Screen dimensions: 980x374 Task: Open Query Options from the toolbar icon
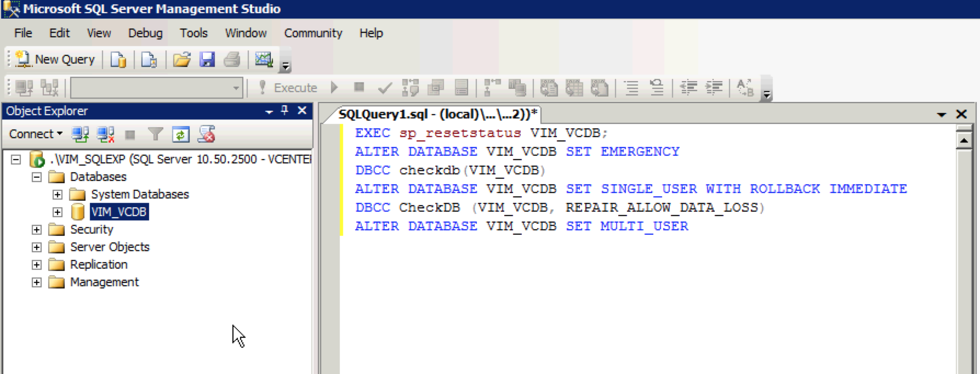436,88
